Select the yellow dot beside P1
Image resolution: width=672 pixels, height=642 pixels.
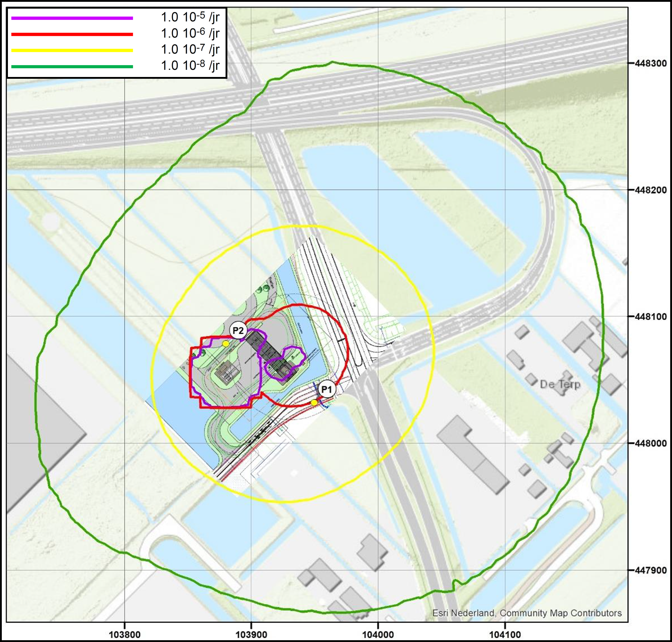point(314,402)
